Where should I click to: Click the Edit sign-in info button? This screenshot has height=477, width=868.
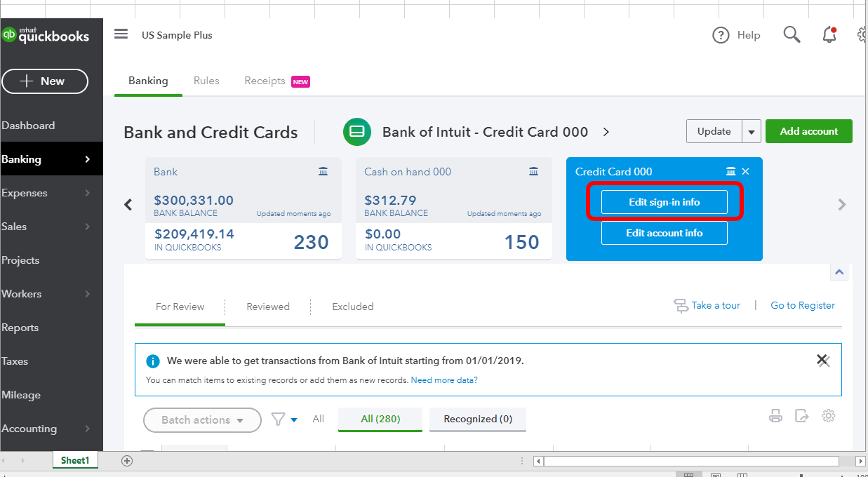coord(664,201)
